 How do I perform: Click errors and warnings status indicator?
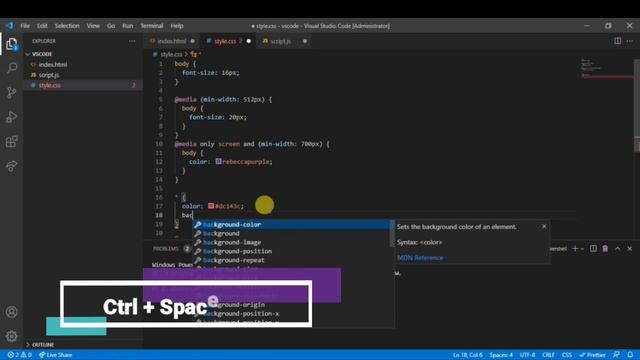tap(20, 355)
